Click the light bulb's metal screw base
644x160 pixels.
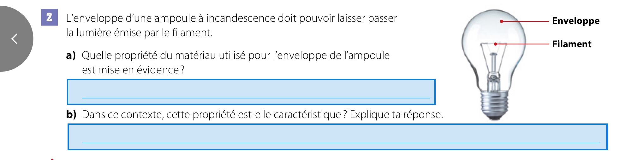[494, 104]
